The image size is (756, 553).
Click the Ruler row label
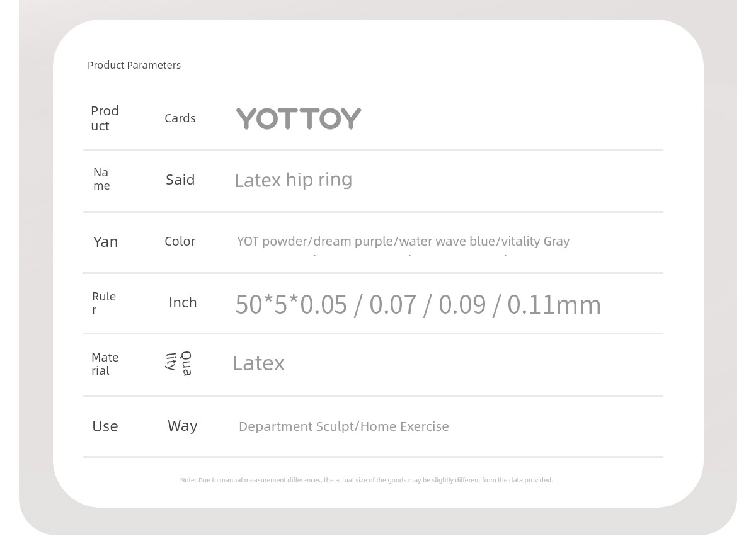click(x=104, y=303)
